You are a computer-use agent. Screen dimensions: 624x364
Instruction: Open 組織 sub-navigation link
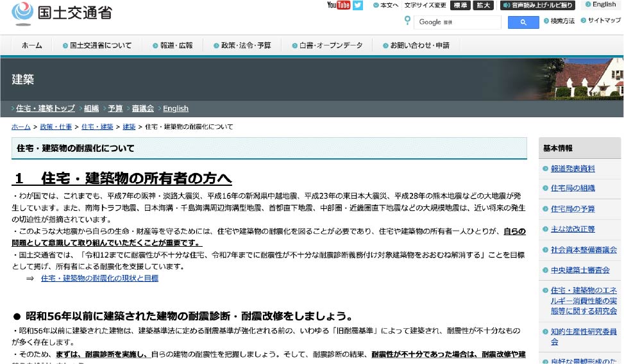pyautogui.click(x=92, y=108)
